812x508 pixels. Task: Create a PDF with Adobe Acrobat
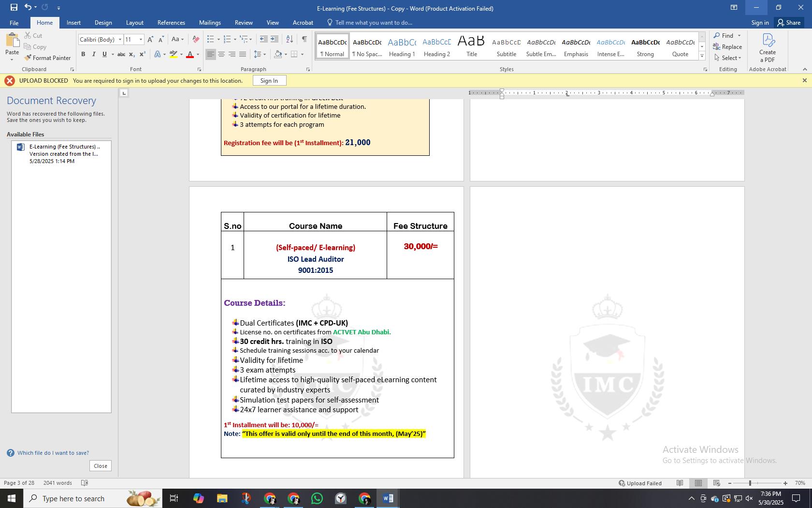(x=767, y=48)
